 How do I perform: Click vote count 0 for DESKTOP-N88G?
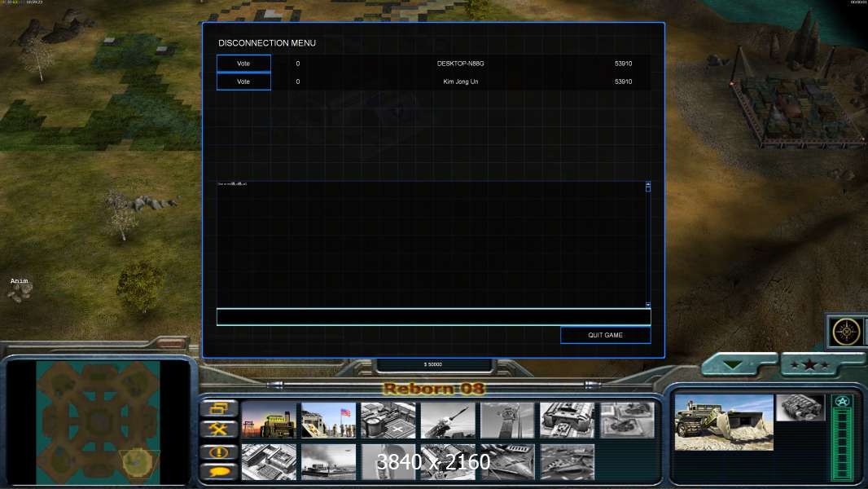(x=298, y=64)
